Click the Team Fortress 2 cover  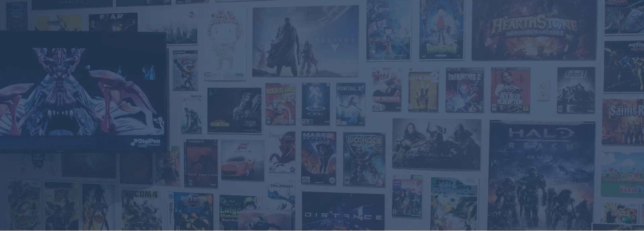tap(386, 90)
